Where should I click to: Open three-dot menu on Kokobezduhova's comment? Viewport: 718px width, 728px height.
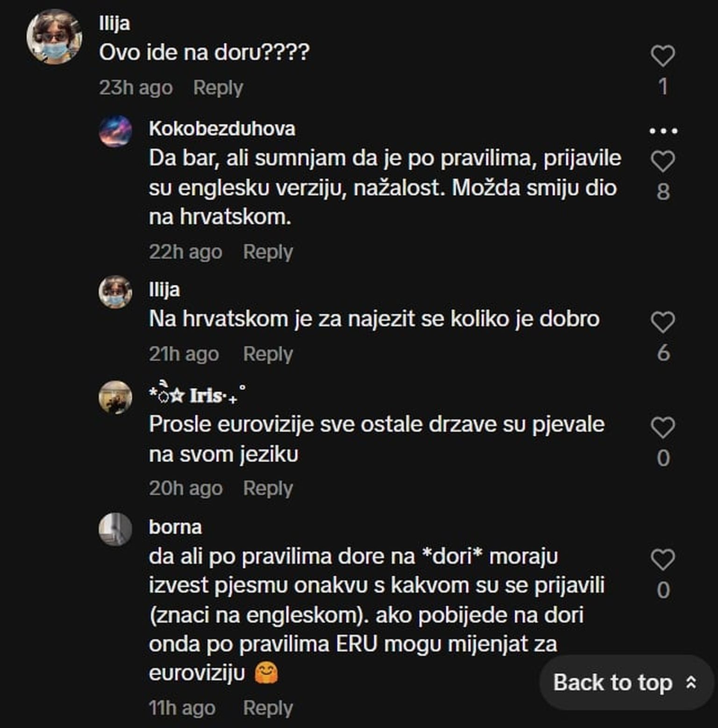[663, 131]
